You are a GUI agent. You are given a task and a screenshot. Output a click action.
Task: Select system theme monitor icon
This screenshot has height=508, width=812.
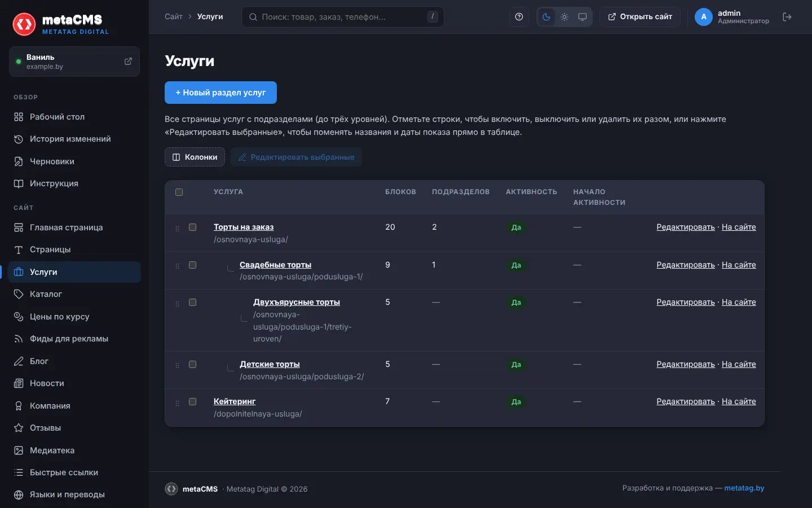[582, 17]
